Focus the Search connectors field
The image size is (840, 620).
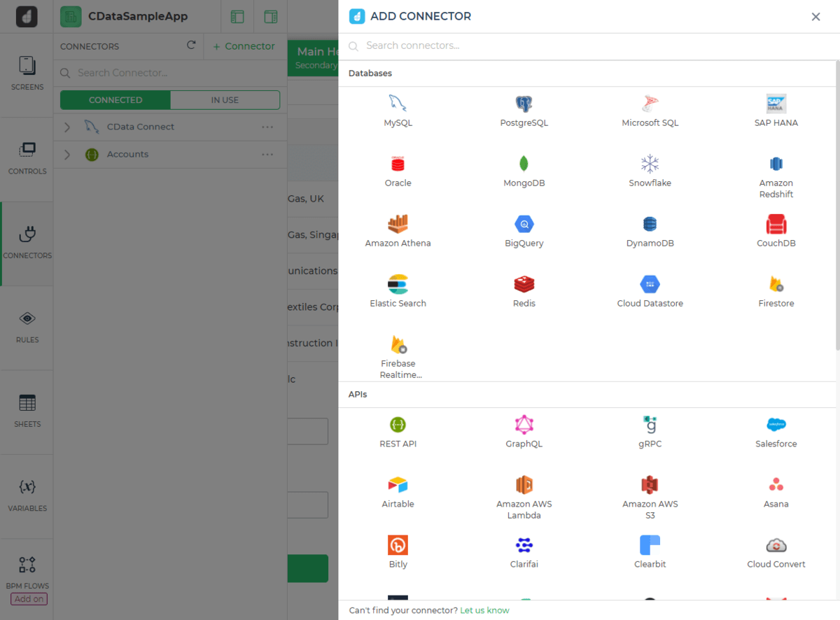(x=589, y=45)
